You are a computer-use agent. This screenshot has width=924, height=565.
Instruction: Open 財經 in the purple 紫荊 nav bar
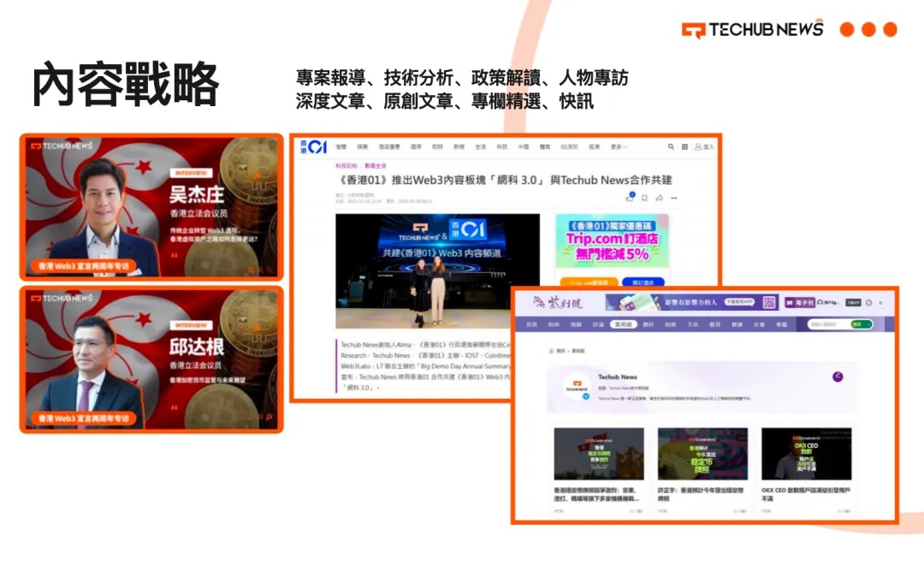click(x=670, y=324)
